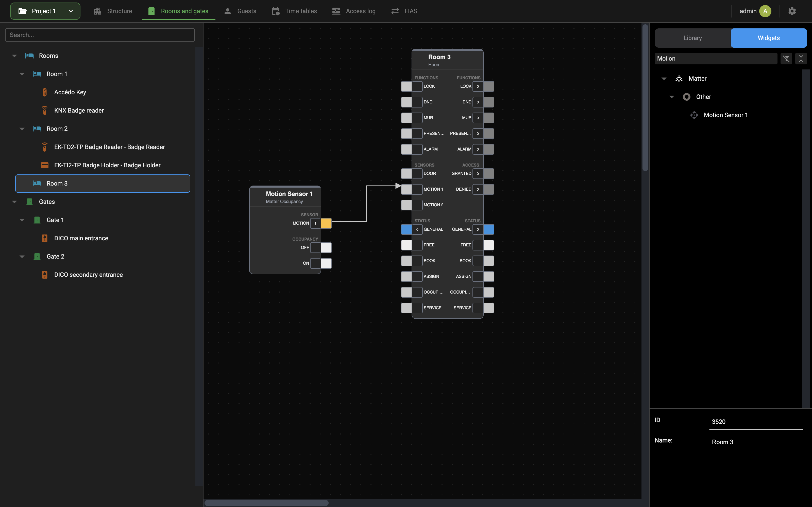Screen dimensions: 812x507
Task: Click the admin avatar icon
Action: 765,11
